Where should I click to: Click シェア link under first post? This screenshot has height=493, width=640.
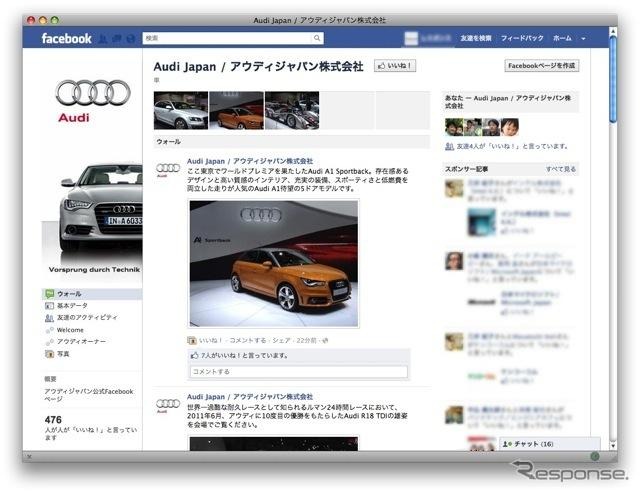click(x=281, y=340)
